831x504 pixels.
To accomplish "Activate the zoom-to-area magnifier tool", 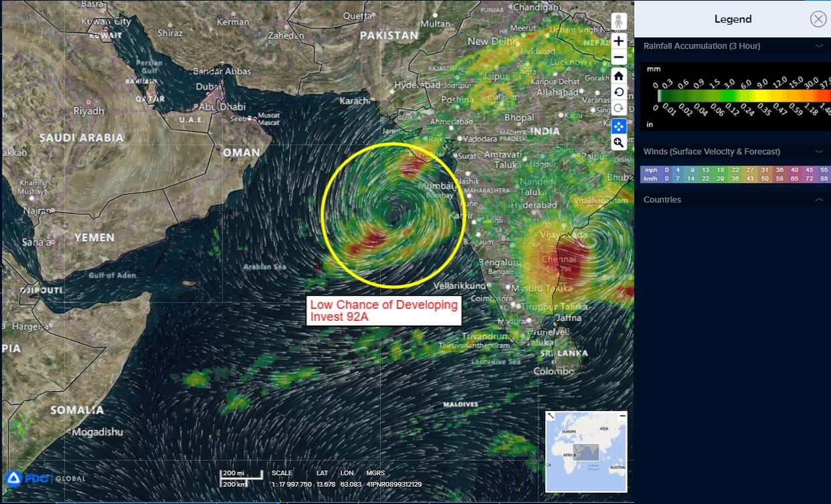I will (619, 142).
